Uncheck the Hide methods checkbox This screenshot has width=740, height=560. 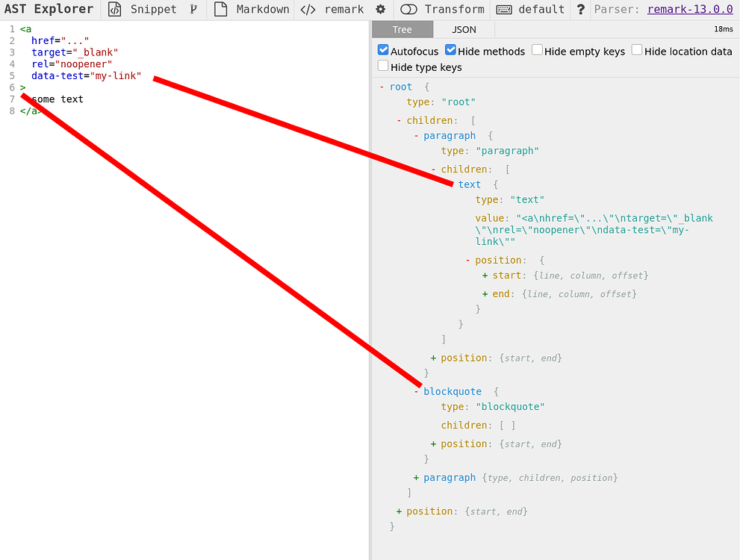click(x=451, y=50)
